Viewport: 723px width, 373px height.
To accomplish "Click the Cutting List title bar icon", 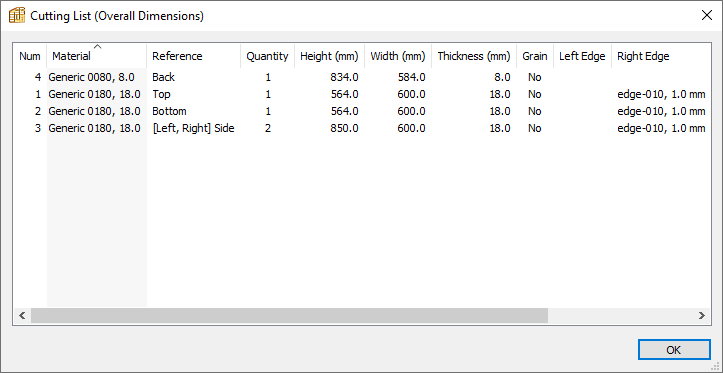I will tap(17, 16).
